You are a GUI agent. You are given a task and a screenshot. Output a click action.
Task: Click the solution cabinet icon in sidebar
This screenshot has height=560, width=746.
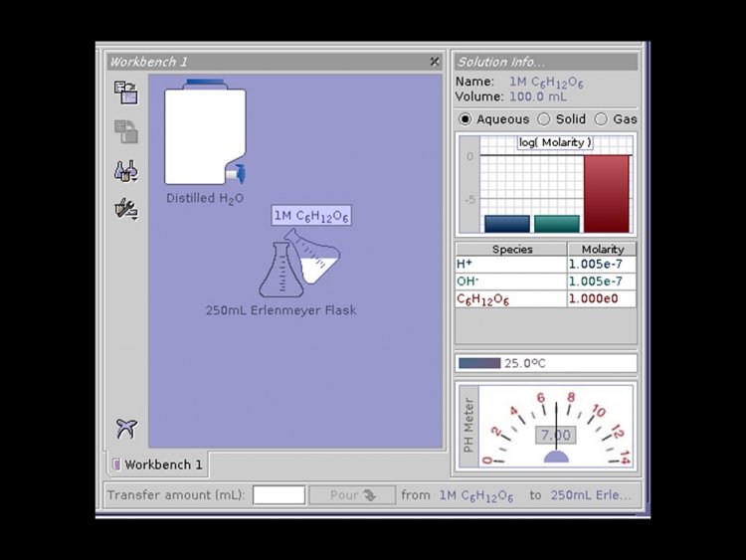(x=126, y=93)
